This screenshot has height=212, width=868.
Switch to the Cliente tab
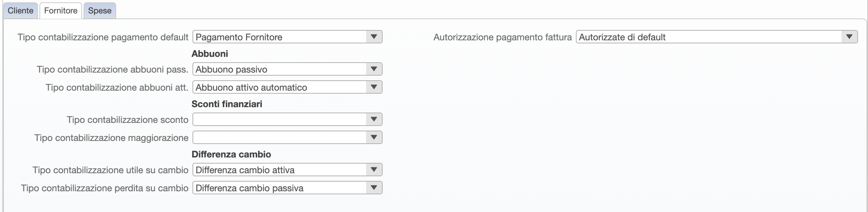pos(20,11)
